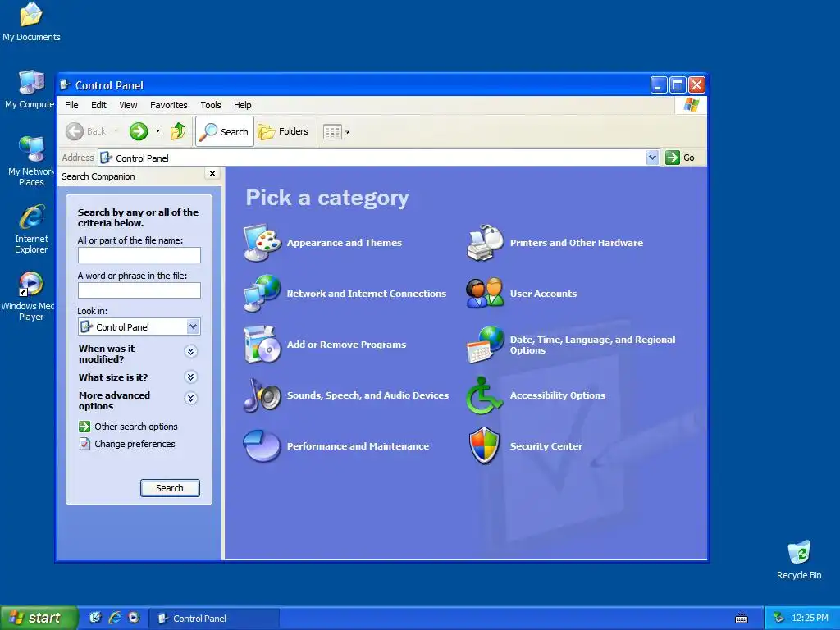
Task: Select the Recycle Bin desktop icon
Action: [x=799, y=559]
